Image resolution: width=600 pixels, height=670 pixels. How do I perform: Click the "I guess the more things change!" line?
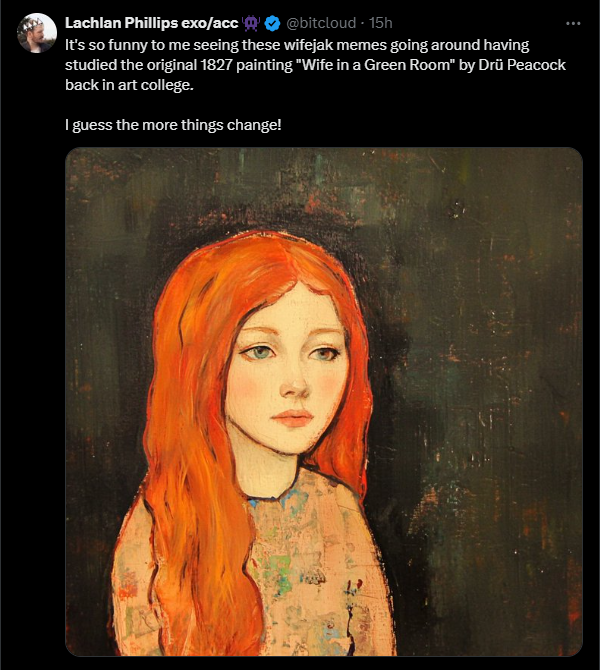pyautogui.click(x=173, y=125)
